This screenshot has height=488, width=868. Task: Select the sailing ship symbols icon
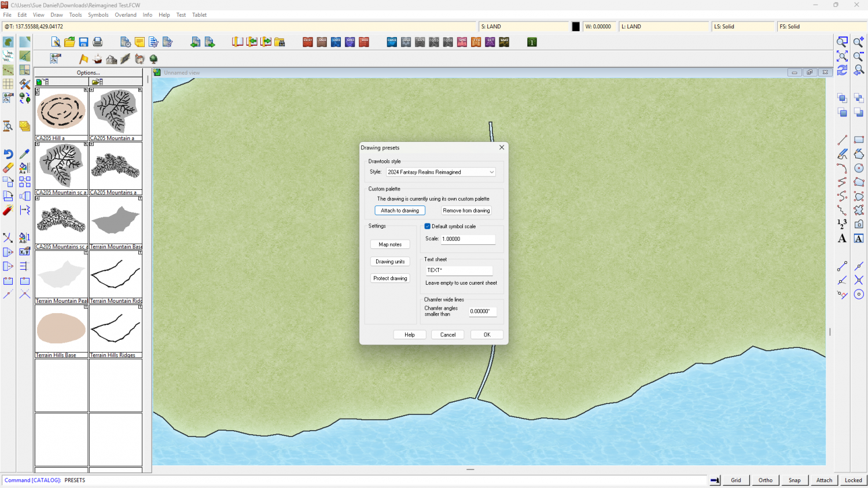[x=97, y=59]
